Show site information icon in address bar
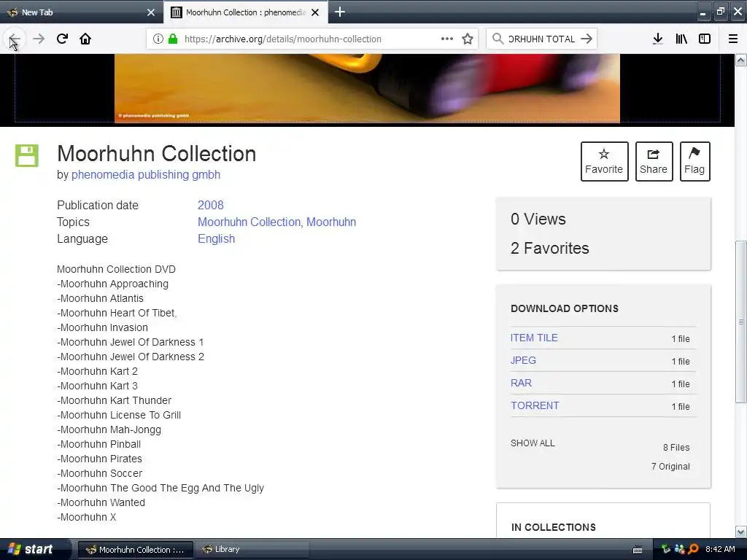The width and height of the screenshot is (747, 560). 158,39
